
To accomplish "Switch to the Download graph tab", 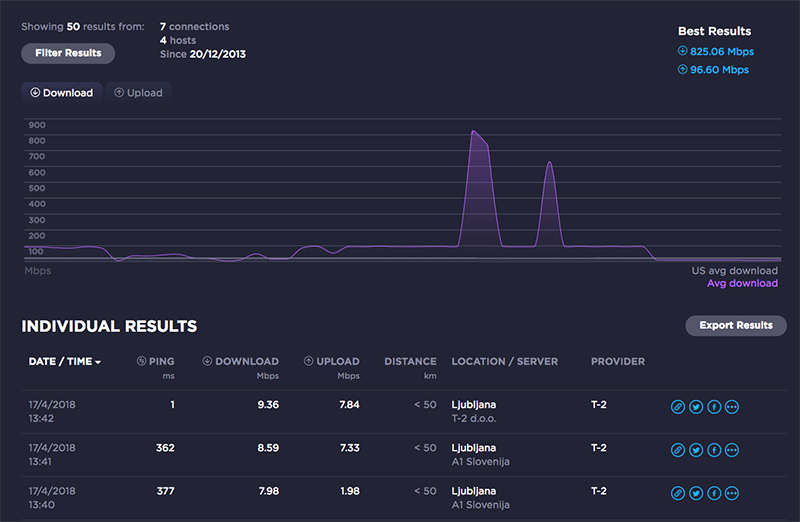I will tap(62, 93).
